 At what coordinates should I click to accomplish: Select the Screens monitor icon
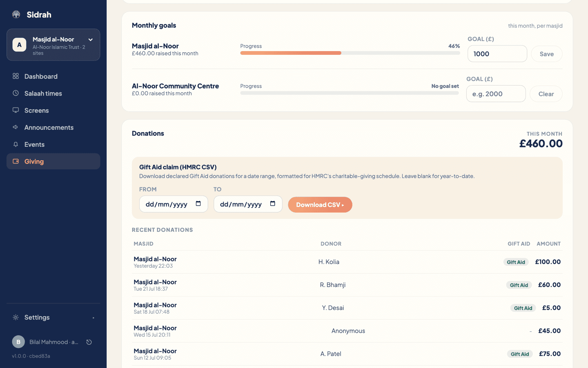tap(16, 110)
